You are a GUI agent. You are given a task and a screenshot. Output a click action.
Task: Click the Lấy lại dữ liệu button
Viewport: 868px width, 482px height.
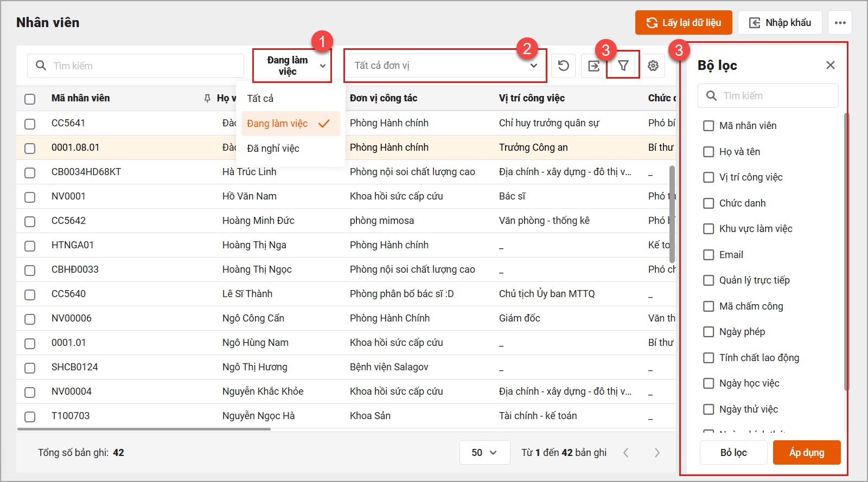(683, 23)
